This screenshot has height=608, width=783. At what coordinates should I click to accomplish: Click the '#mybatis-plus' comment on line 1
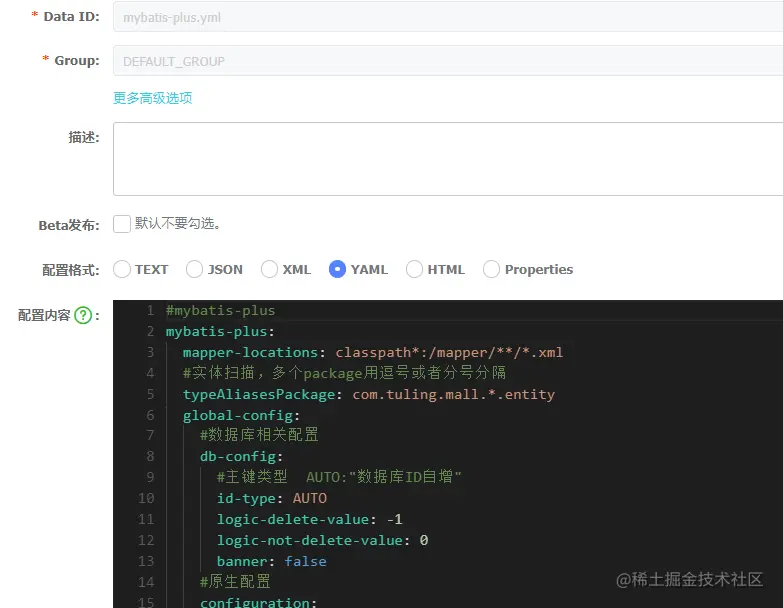point(220,310)
